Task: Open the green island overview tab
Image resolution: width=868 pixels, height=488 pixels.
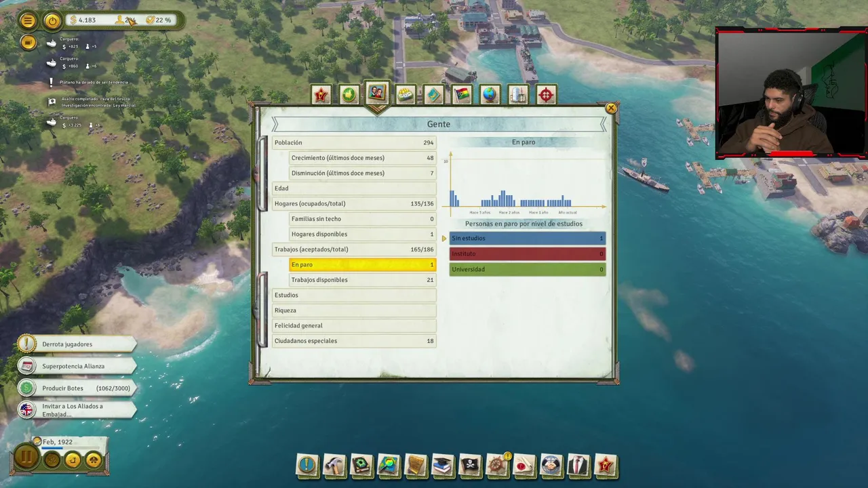Action: (x=349, y=95)
